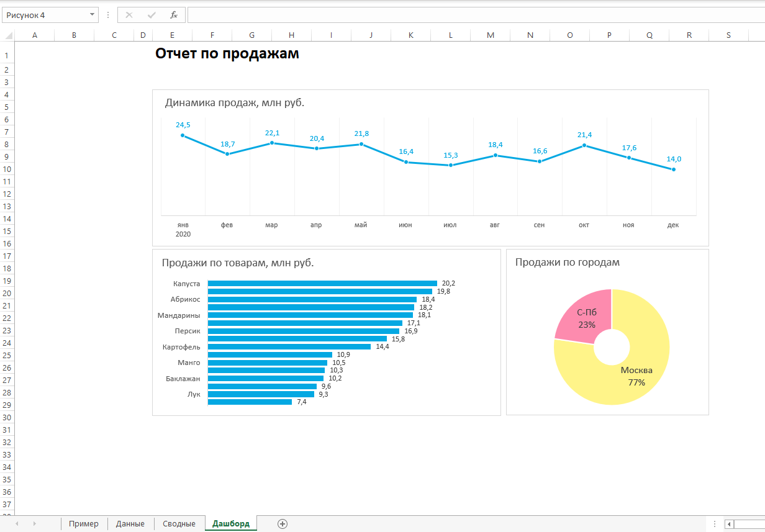The height and width of the screenshot is (532, 765).
Task: Select the Сводные sheet tab
Action: (x=179, y=523)
